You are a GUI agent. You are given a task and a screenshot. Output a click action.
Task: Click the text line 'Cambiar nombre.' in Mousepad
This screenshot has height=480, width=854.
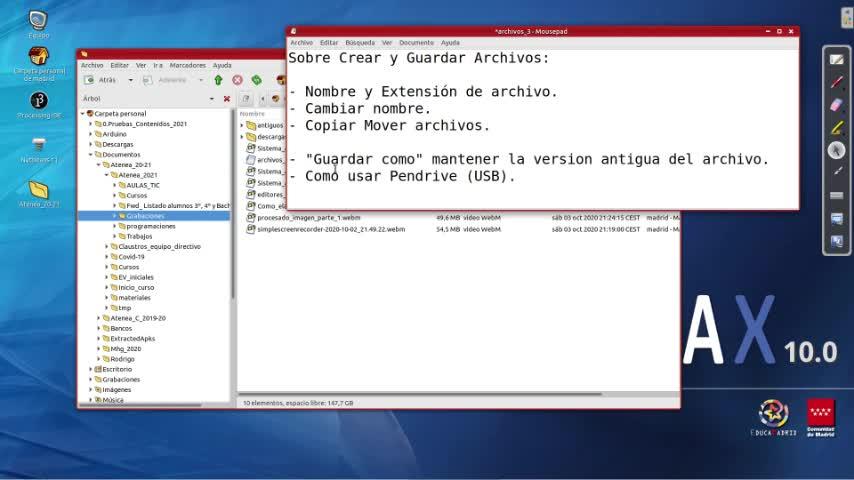(368, 108)
